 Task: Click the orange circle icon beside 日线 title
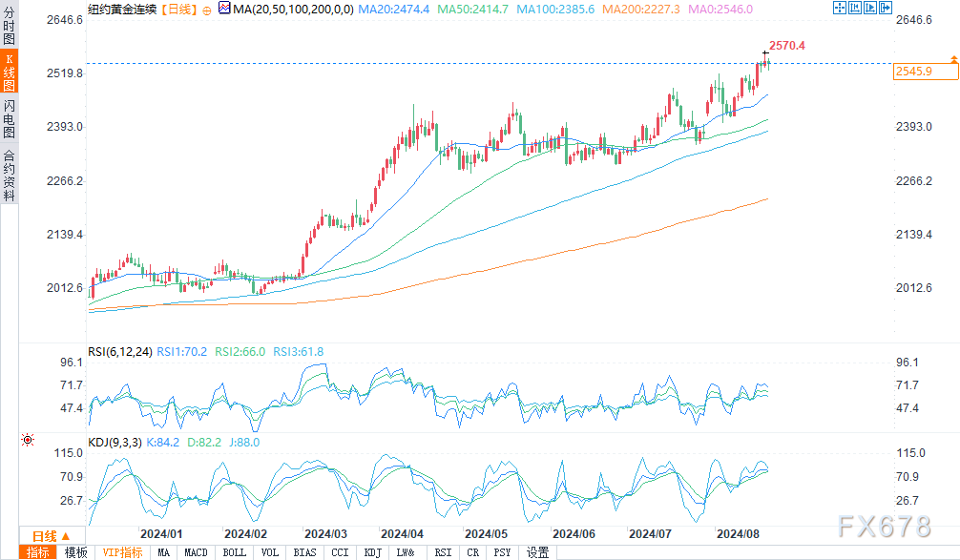click(x=207, y=10)
